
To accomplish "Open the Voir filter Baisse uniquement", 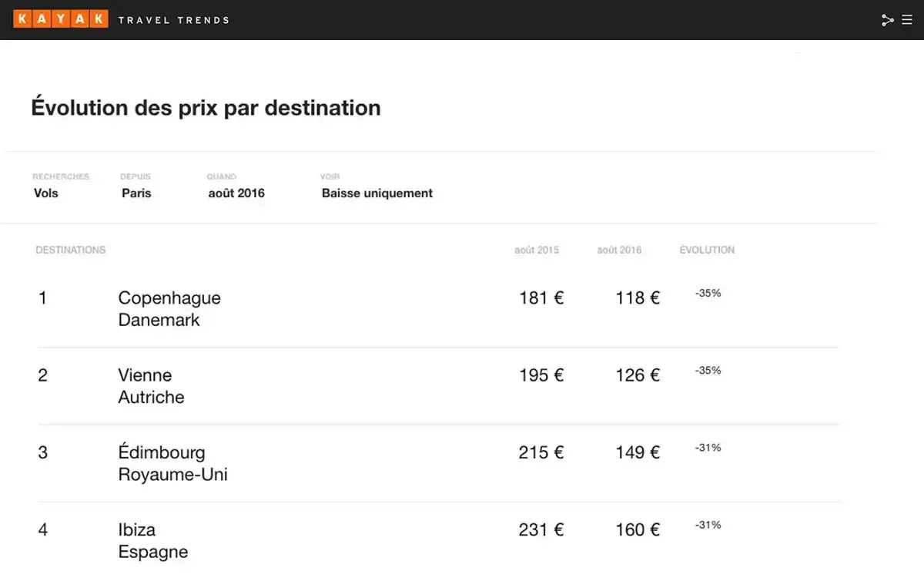I will (x=377, y=193).
